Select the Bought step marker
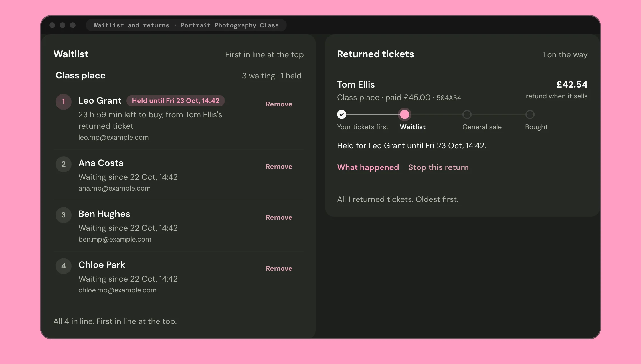This screenshot has width=641, height=364. (x=530, y=114)
